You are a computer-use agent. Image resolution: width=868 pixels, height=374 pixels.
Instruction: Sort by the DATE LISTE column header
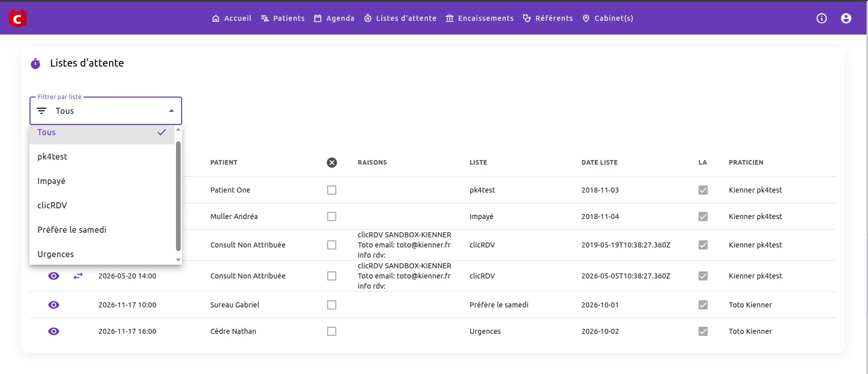point(599,163)
